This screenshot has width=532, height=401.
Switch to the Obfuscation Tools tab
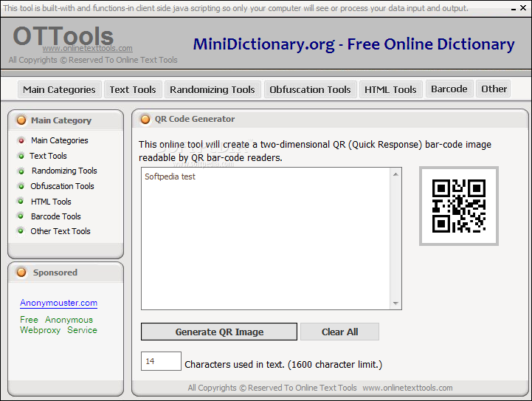pos(310,89)
